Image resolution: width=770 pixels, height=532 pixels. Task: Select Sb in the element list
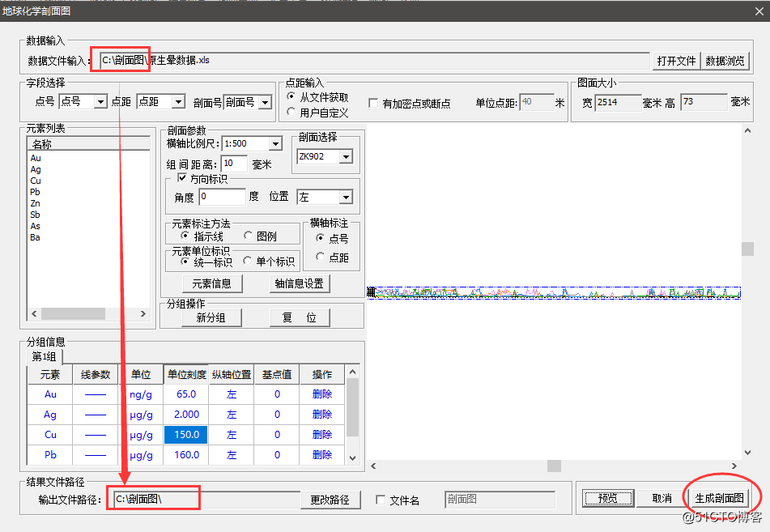coord(36,215)
